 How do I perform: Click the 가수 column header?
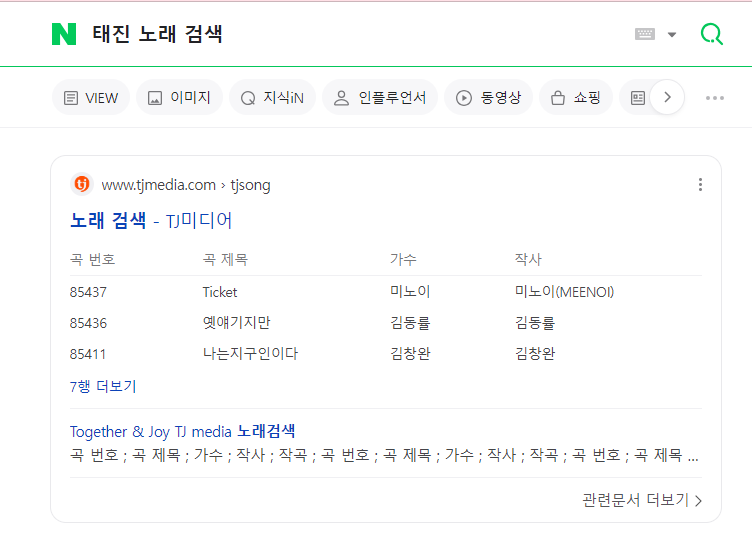(x=403, y=260)
